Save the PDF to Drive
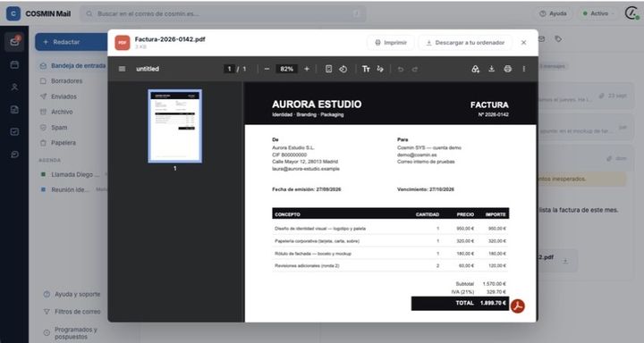 coord(475,69)
